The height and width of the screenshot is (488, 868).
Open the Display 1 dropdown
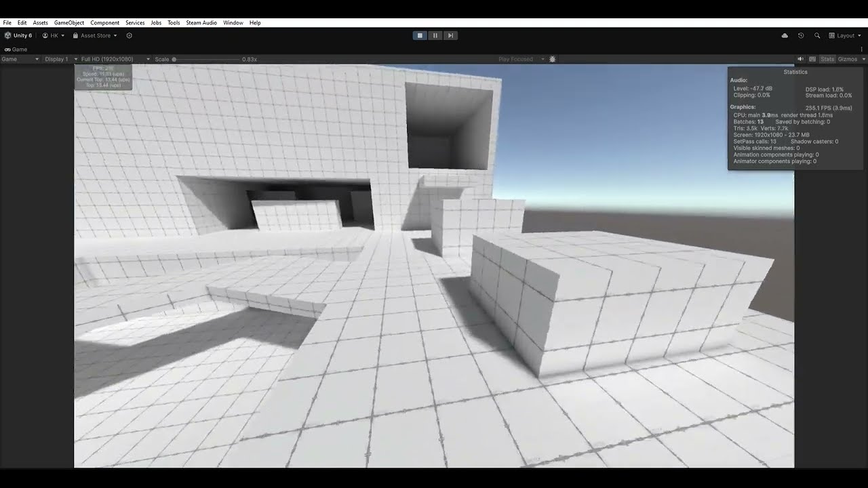pyautogui.click(x=60, y=59)
